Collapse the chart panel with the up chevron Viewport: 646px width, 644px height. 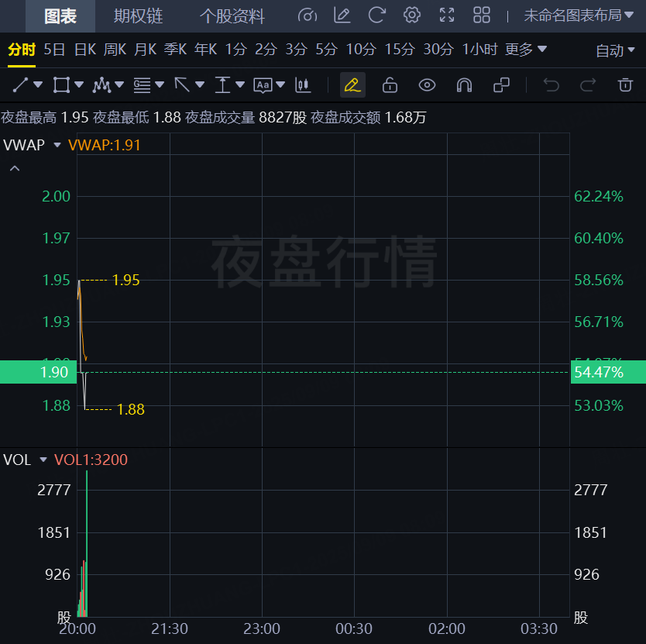point(14,168)
